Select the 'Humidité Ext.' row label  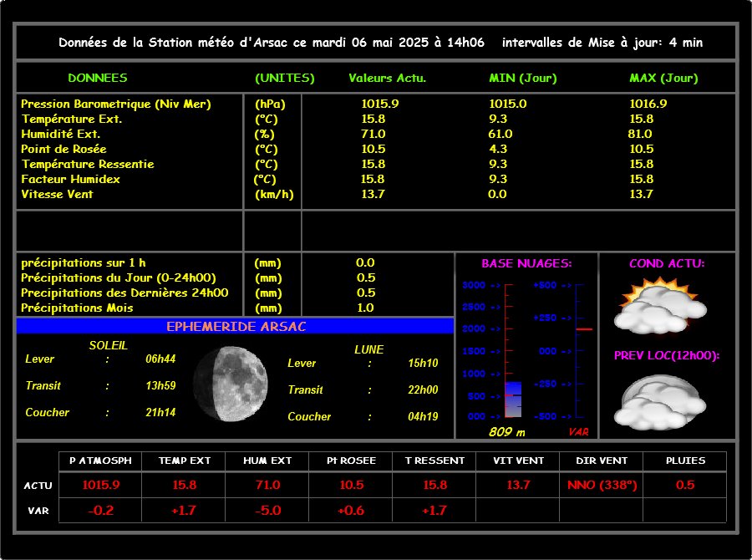[61, 134]
